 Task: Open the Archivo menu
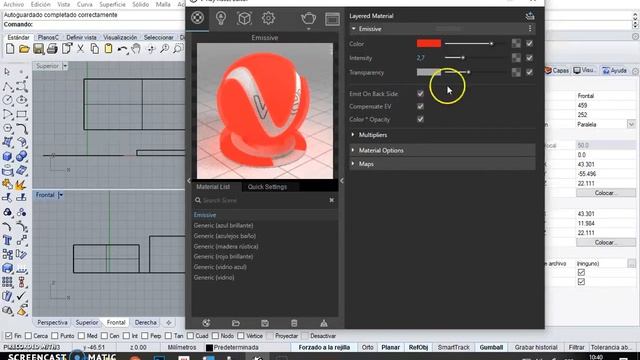[x=13, y=4]
